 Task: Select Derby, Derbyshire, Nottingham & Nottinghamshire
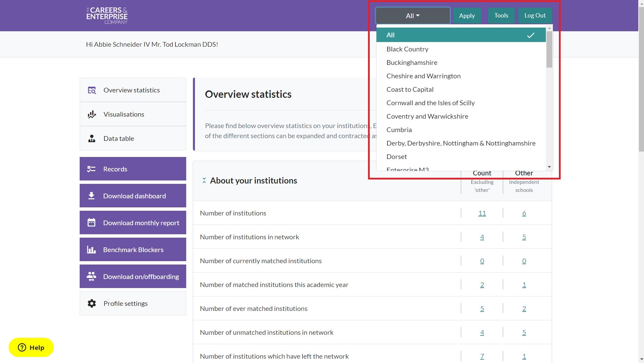coord(461,143)
